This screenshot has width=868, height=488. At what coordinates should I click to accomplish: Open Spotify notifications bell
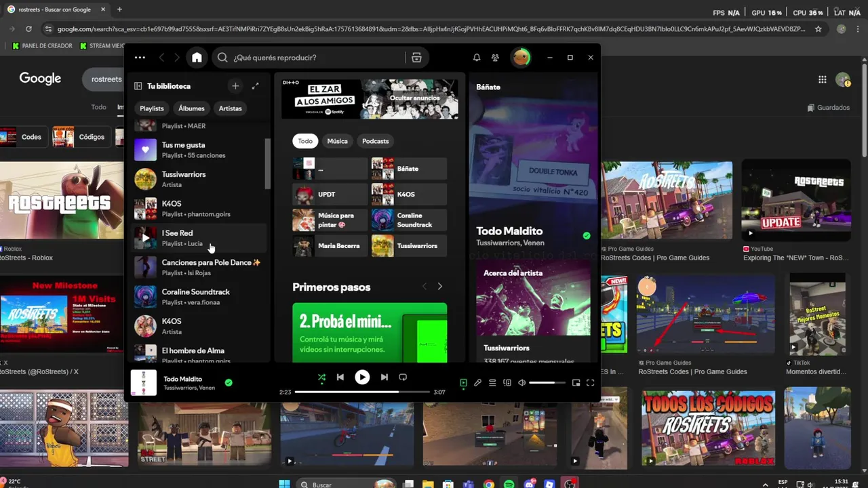point(477,58)
